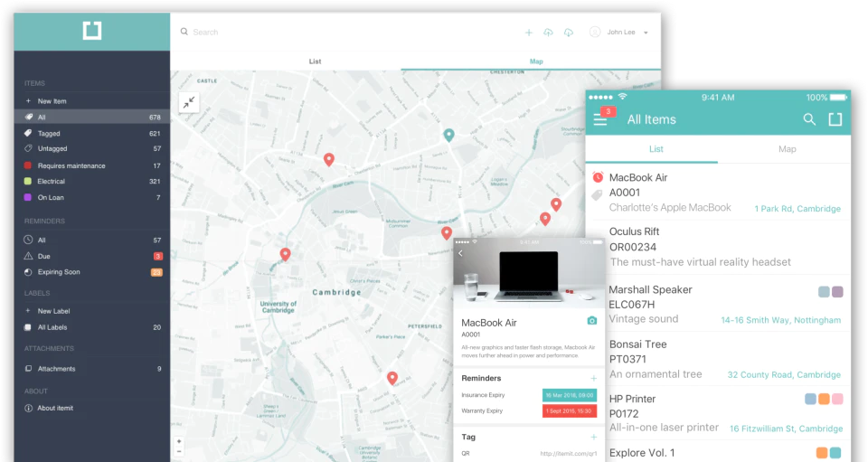The image size is (868, 462).
Task: Click the plus add icon in top toolbar
Action: (529, 33)
